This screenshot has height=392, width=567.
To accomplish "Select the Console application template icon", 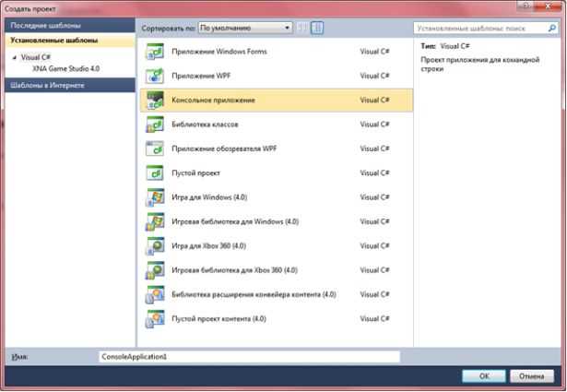I will [155, 101].
